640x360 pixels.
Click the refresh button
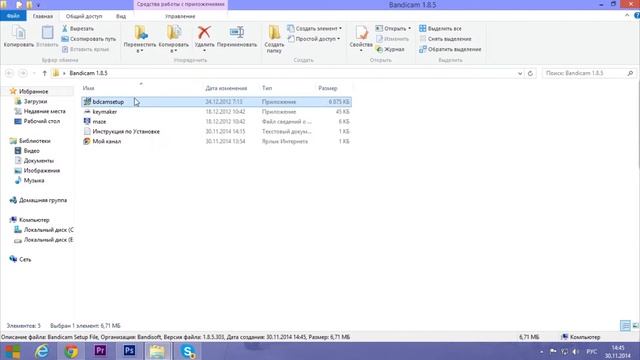[530, 73]
